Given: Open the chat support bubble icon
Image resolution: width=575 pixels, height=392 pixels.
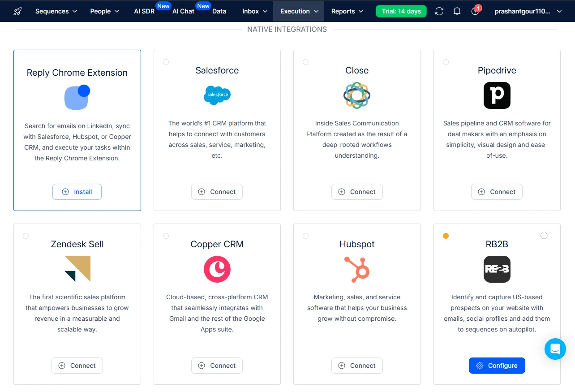Looking at the screenshot, I should [555, 349].
